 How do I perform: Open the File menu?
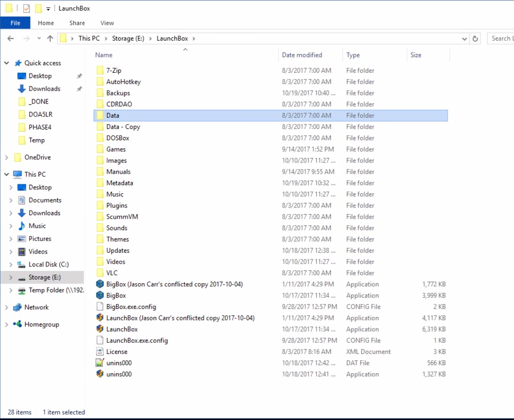pos(16,23)
